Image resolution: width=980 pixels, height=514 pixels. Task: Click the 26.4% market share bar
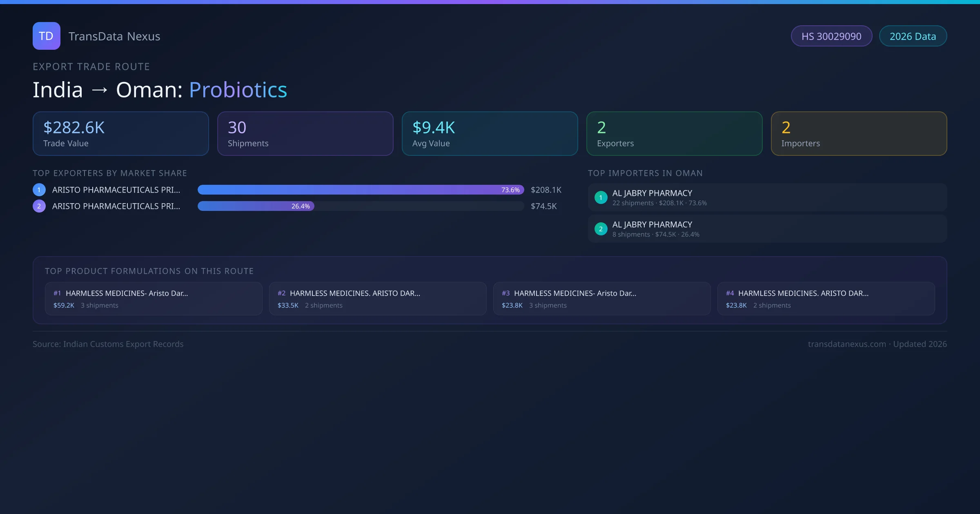[256, 206]
